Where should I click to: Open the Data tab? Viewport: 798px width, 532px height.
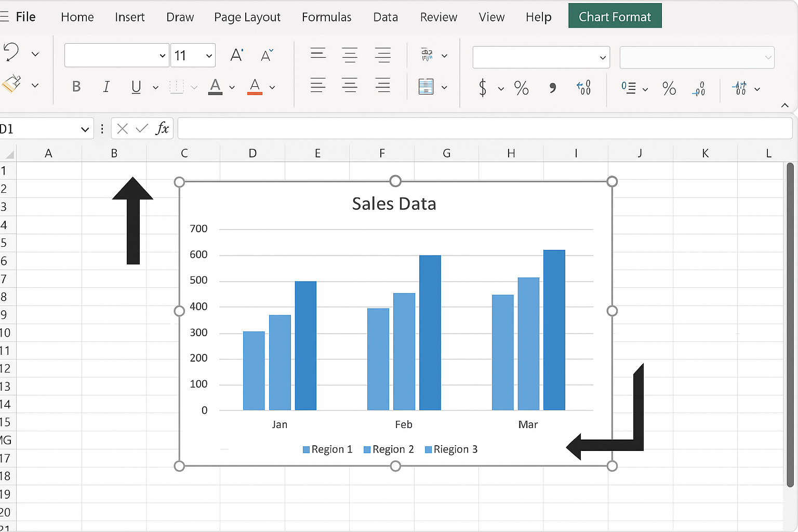click(x=385, y=17)
